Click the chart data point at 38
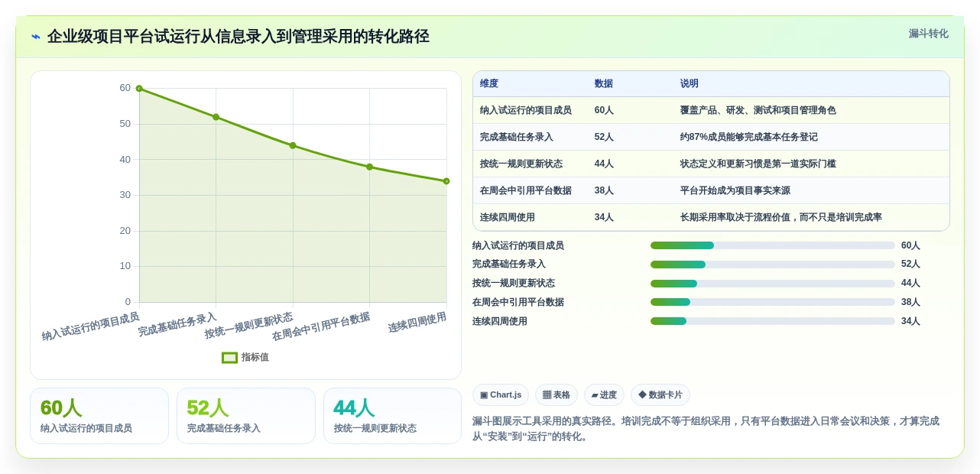This screenshot has width=980, height=474. click(x=369, y=167)
